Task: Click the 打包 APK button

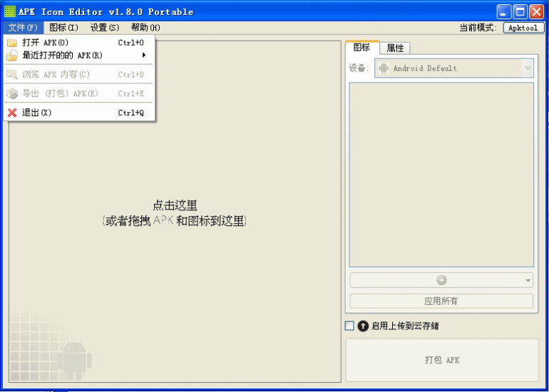Action: [x=442, y=360]
